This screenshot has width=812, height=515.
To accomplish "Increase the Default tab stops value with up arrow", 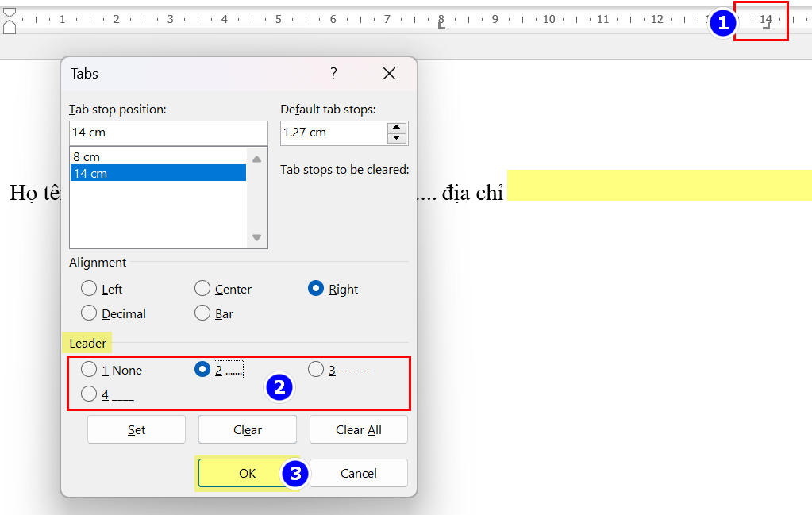I will point(397,128).
